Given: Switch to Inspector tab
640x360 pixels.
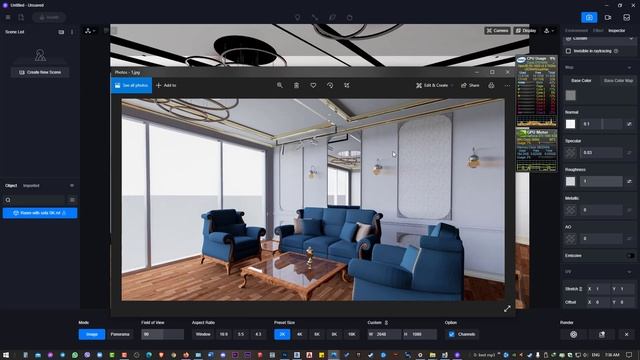Looking at the screenshot, I should [616, 31].
